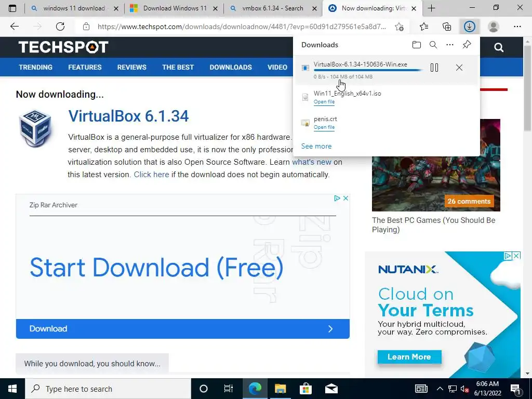View site information lock icon
The image size is (532, 399).
pos(86,26)
